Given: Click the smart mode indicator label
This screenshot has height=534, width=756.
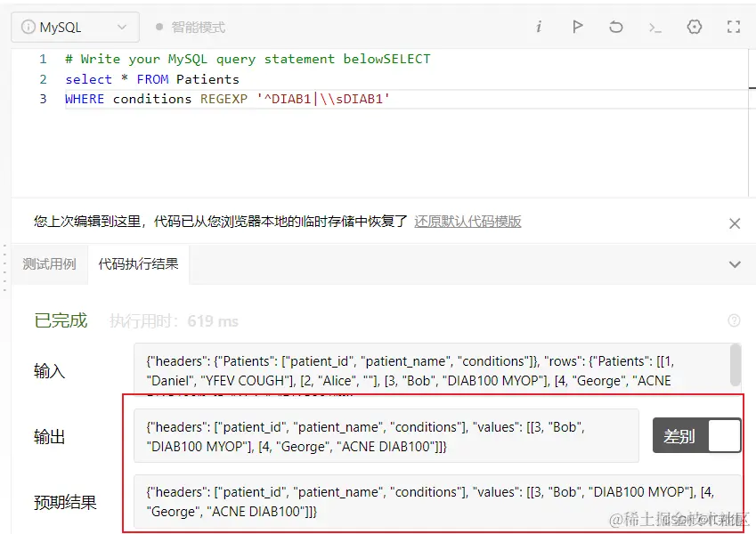Looking at the screenshot, I should coord(198,28).
